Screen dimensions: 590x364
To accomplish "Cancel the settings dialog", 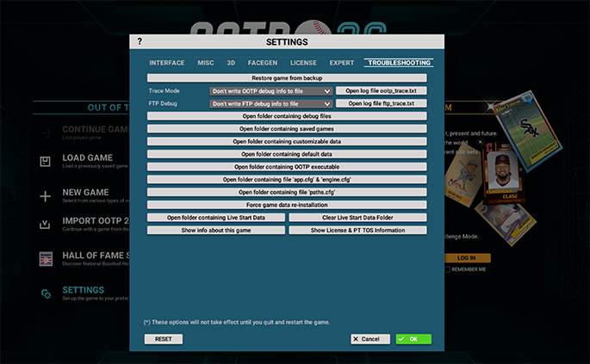I will pos(370,339).
